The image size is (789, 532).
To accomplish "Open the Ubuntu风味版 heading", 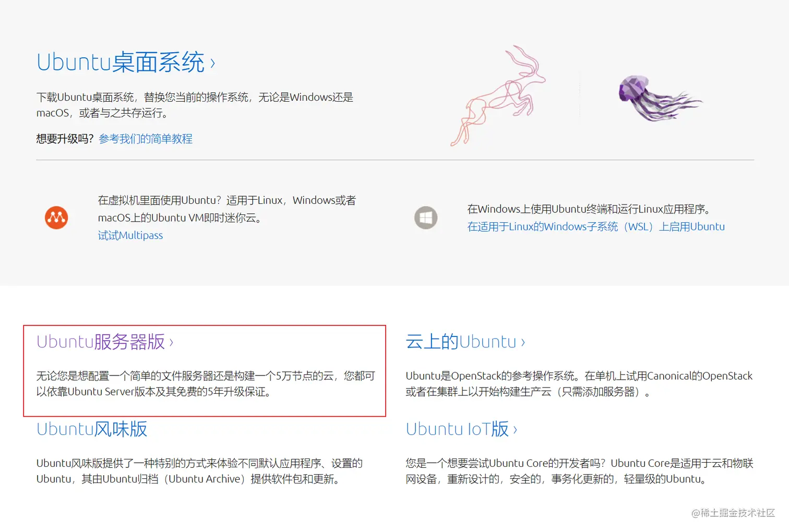I will [x=92, y=429].
